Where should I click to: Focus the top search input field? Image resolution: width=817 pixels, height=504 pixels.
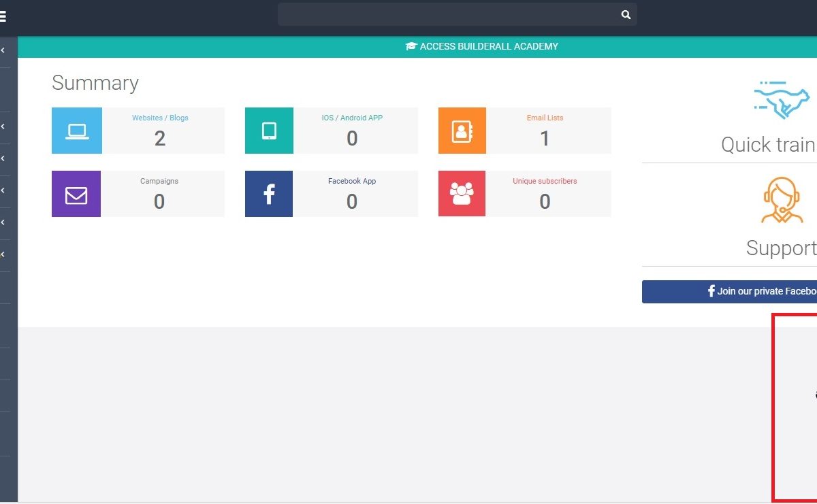click(458, 15)
